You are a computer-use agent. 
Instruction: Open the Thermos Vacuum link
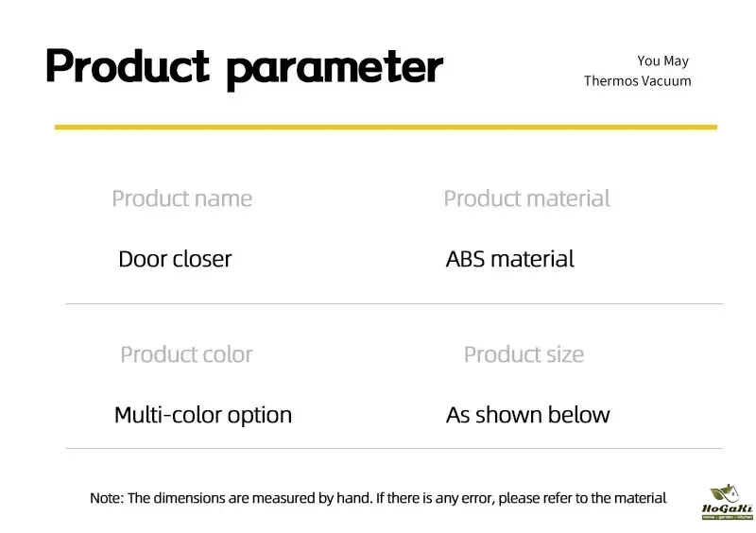(x=637, y=81)
